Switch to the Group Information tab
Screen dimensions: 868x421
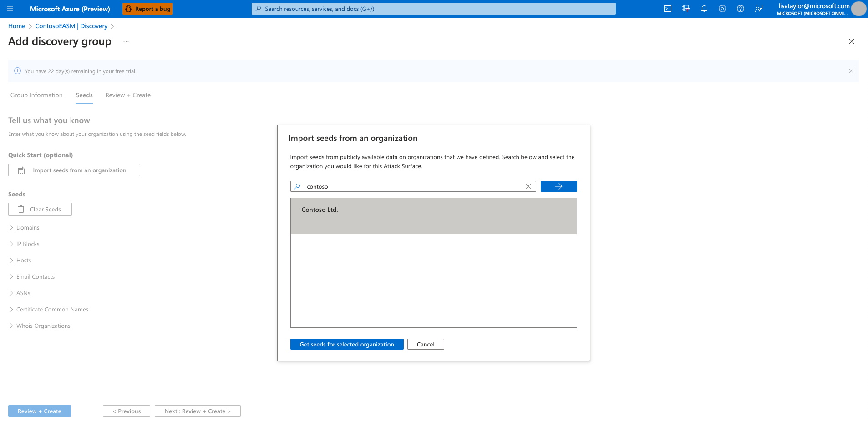click(x=36, y=95)
